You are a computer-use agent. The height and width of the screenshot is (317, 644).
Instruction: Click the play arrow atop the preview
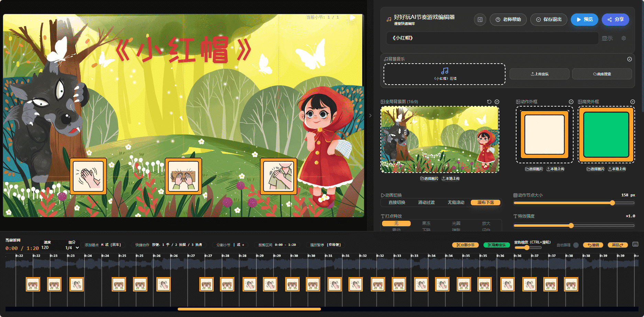point(352,18)
